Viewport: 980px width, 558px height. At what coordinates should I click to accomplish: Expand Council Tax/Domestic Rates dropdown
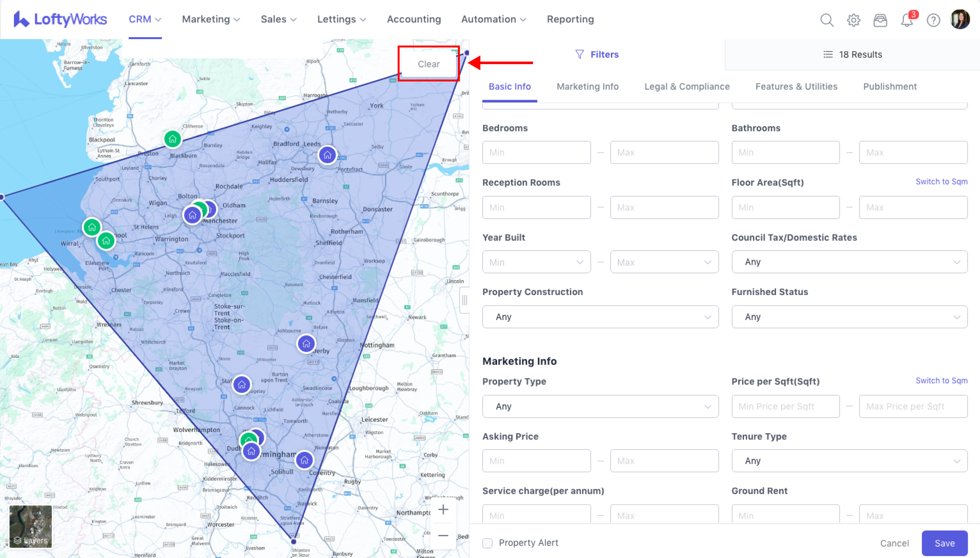(x=849, y=262)
